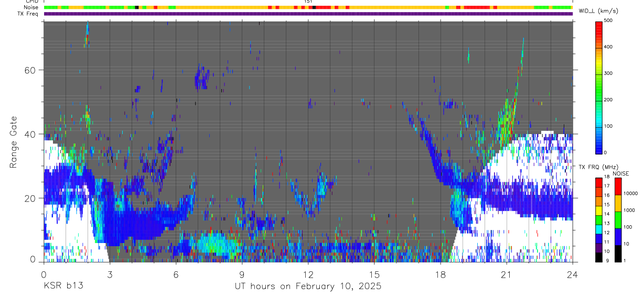644x297 pixels.
Task: Click the 400 tick on width colorbar
Action: click(609, 47)
